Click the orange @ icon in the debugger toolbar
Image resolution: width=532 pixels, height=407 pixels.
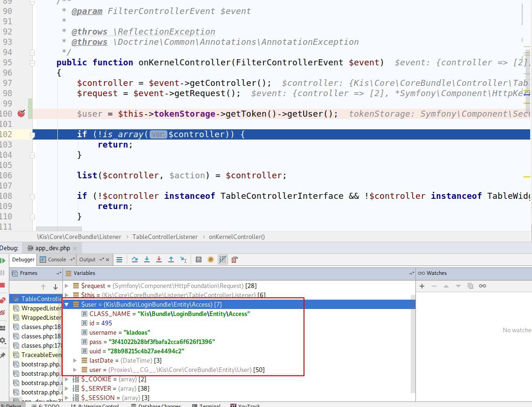[211, 260]
